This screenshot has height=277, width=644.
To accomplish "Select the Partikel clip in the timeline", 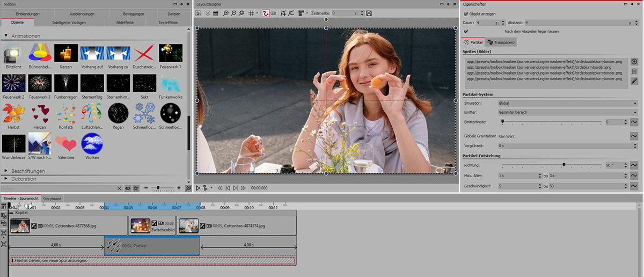I will [x=152, y=246].
